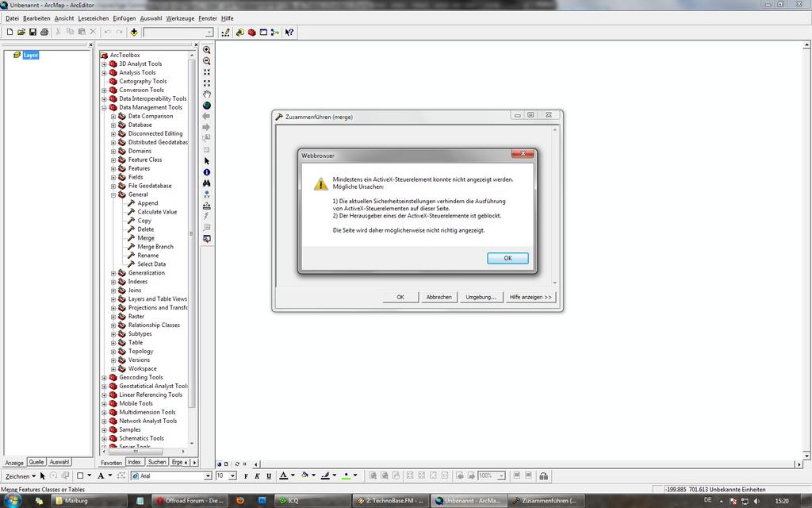Viewport: 812px width, 508px height.
Task: Select the Identify tool
Action: 207,172
